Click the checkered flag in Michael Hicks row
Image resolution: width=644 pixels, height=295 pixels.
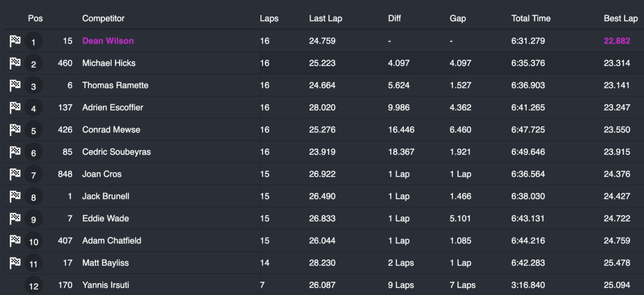pyautogui.click(x=15, y=63)
